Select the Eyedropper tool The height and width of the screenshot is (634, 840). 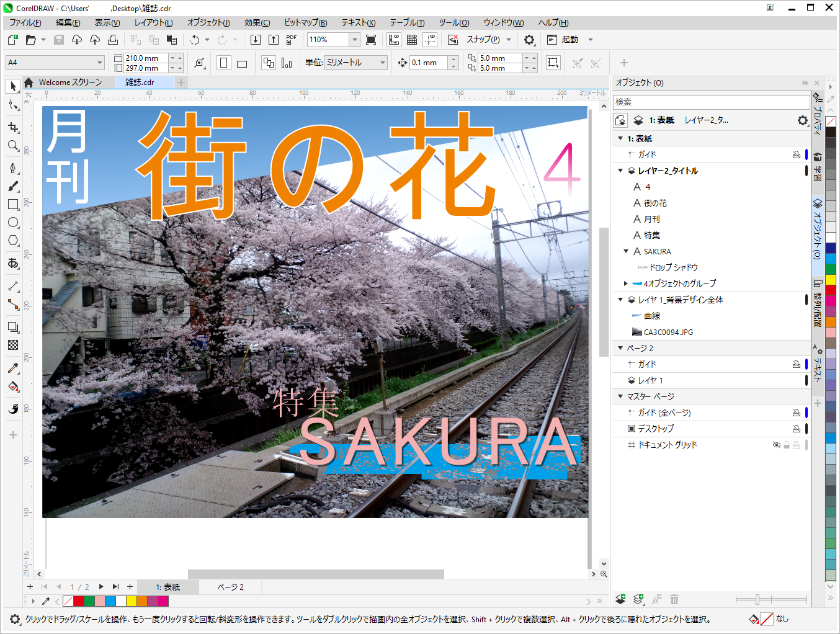point(13,368)
